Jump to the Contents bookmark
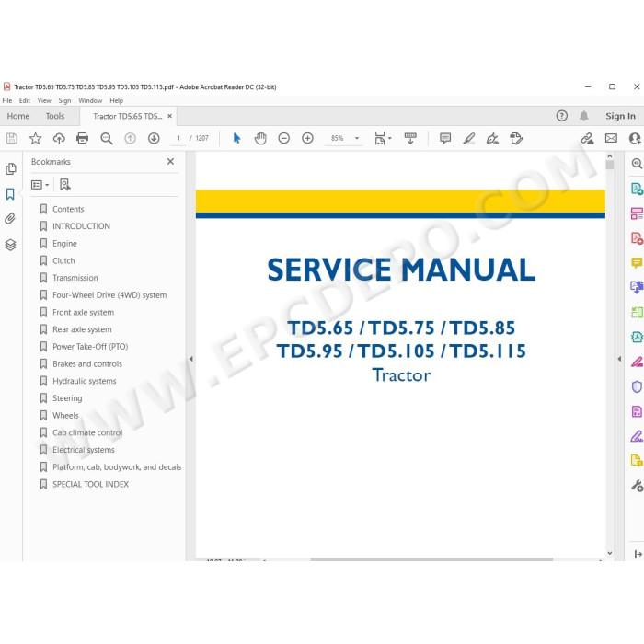Image resolution: width=644 pixels, height=644 pixels. click(68, 209)
